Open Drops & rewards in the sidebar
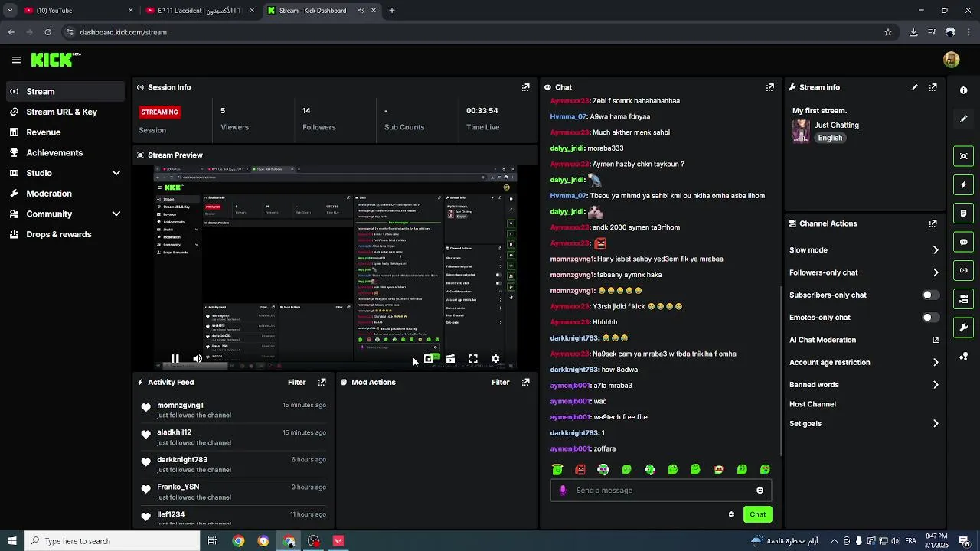The image size is (980, 551). click(64, 234)
